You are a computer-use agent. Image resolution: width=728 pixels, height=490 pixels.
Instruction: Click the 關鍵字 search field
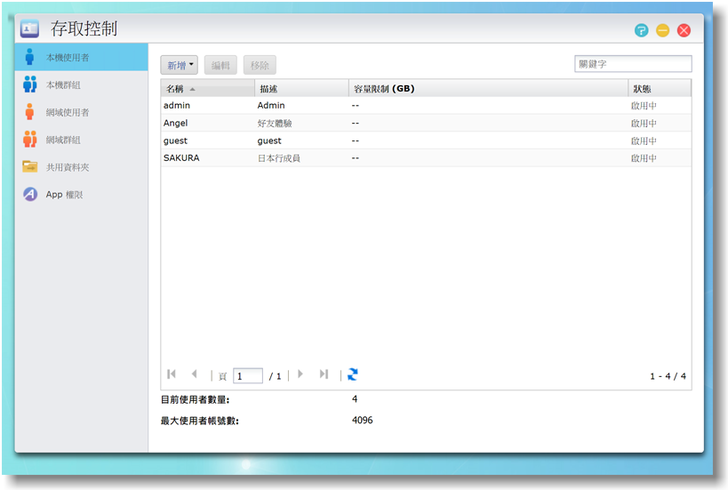[x=633, y=64]
